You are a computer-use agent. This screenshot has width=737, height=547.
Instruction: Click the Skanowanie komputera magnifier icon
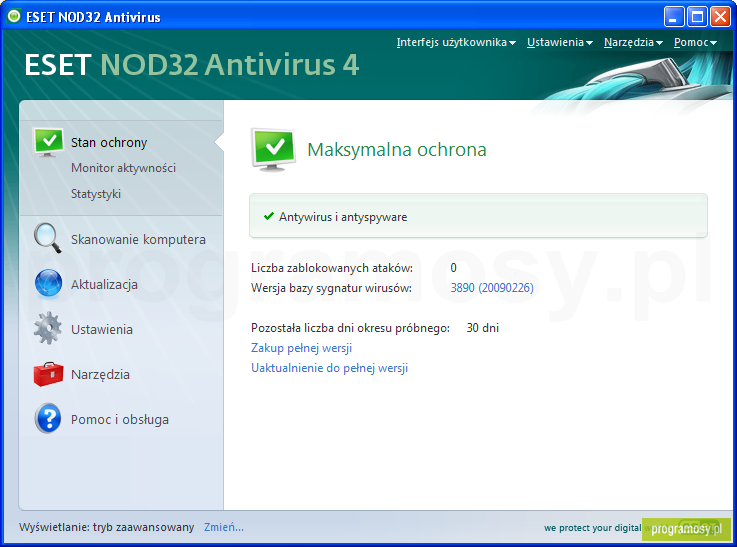pyautogui.click(x=48, y=238)
